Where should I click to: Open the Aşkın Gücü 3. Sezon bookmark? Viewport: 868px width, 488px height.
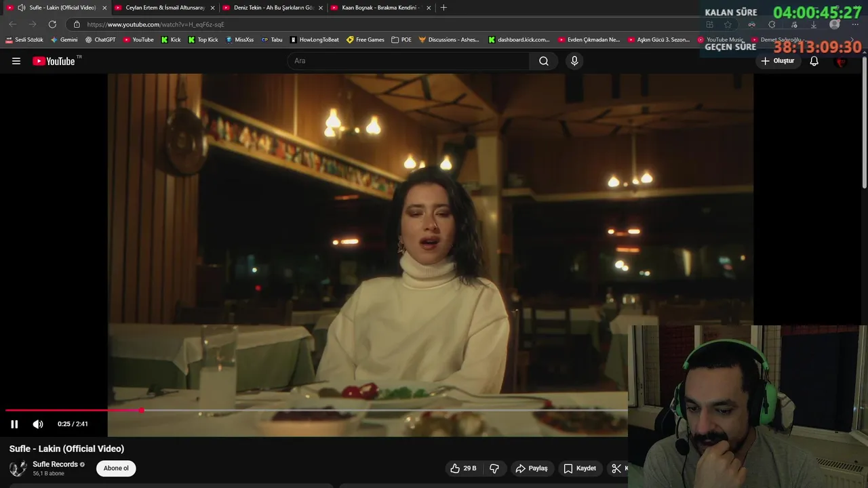coord(658,40)
